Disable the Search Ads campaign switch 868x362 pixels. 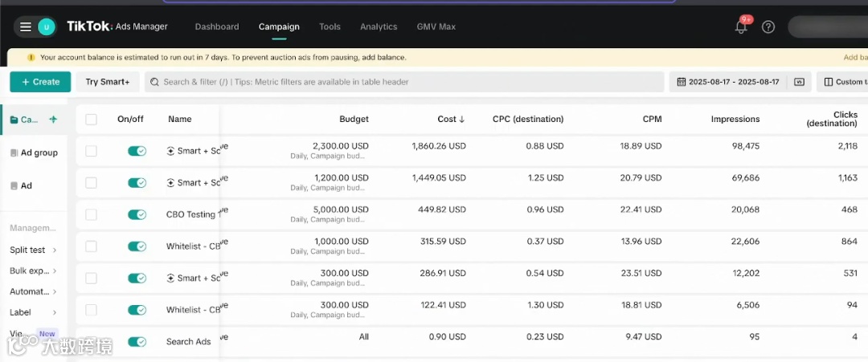[137, 342]
